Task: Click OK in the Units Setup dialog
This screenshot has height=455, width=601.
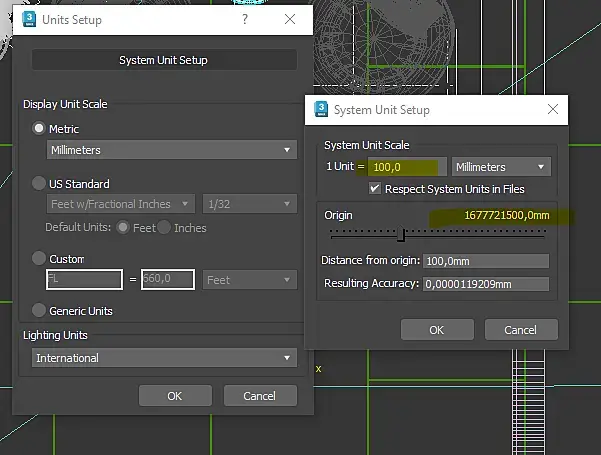Action: (175, 396)
